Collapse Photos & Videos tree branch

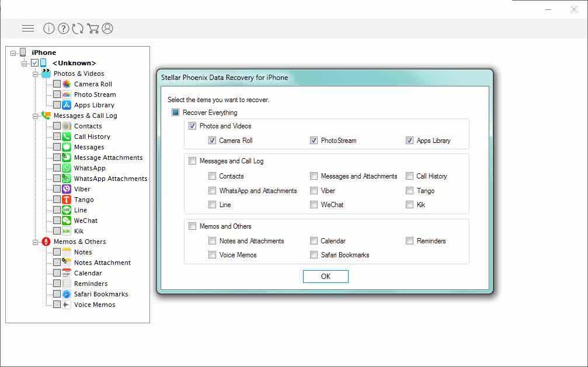coord(35,74)
